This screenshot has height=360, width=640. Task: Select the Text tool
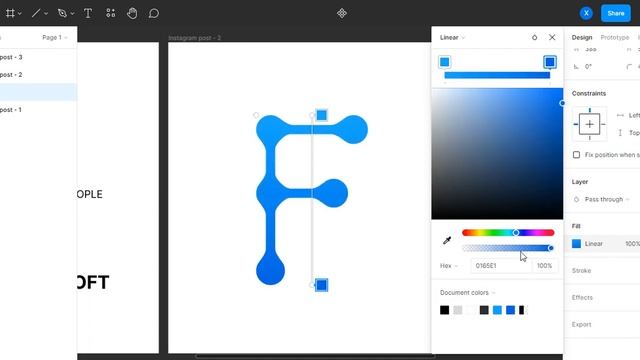coord(88,13)
